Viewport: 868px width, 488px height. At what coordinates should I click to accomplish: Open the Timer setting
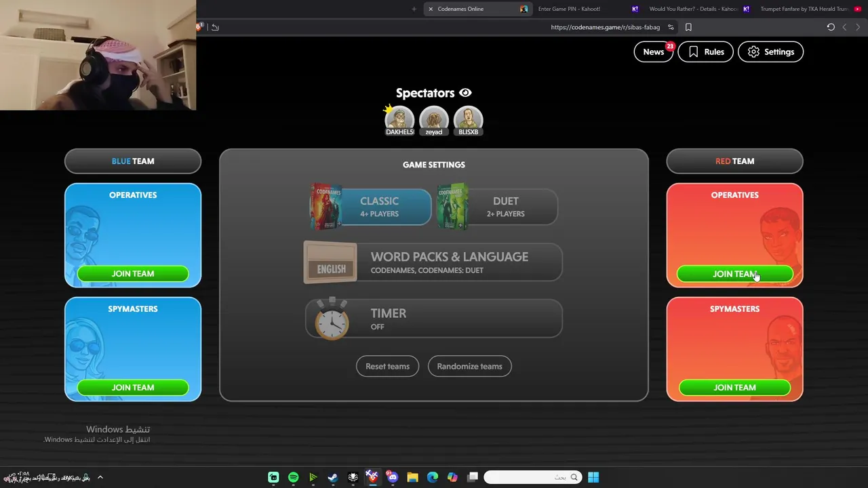coord(433,319)
